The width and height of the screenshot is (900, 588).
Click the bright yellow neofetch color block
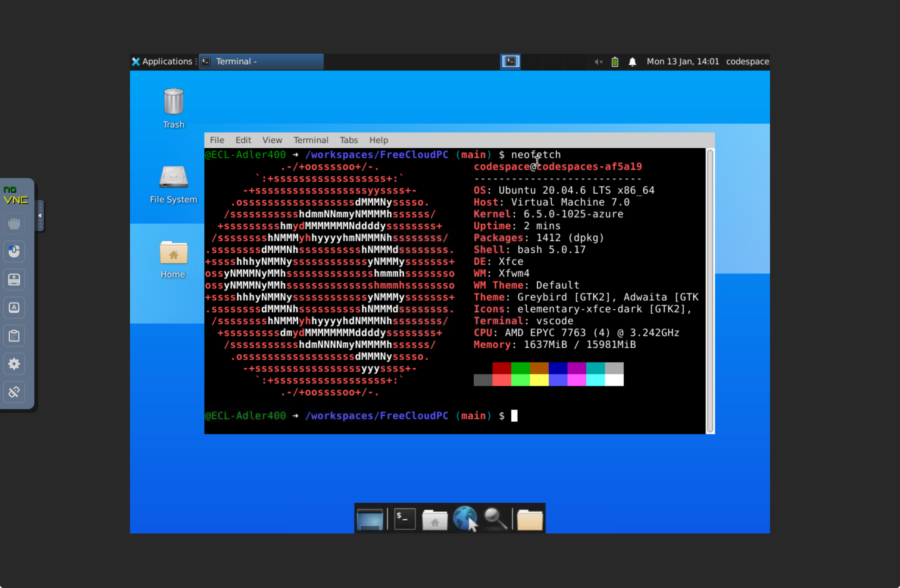point(539,380)
